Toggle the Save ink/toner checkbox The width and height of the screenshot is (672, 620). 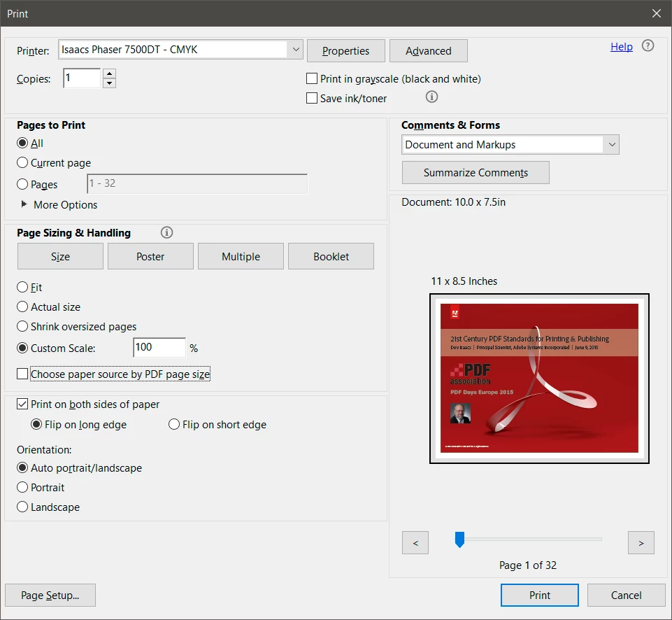(312, 98)
